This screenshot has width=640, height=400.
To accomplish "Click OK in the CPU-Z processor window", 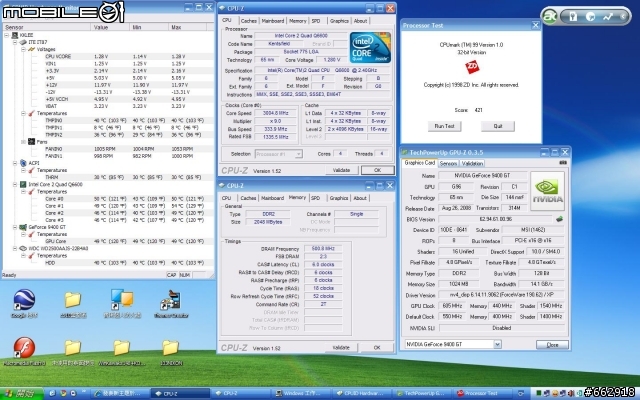I will click(378, 170).
